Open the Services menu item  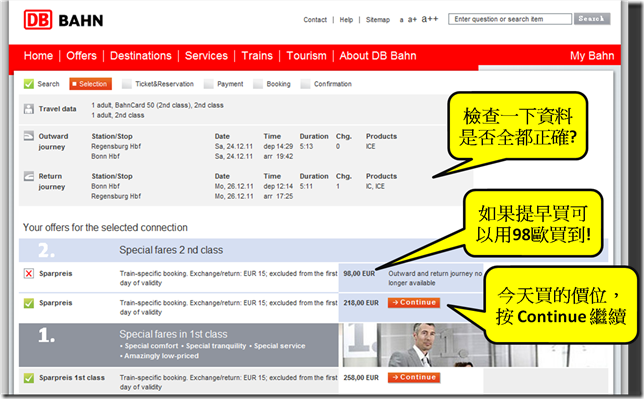[206, 55]
